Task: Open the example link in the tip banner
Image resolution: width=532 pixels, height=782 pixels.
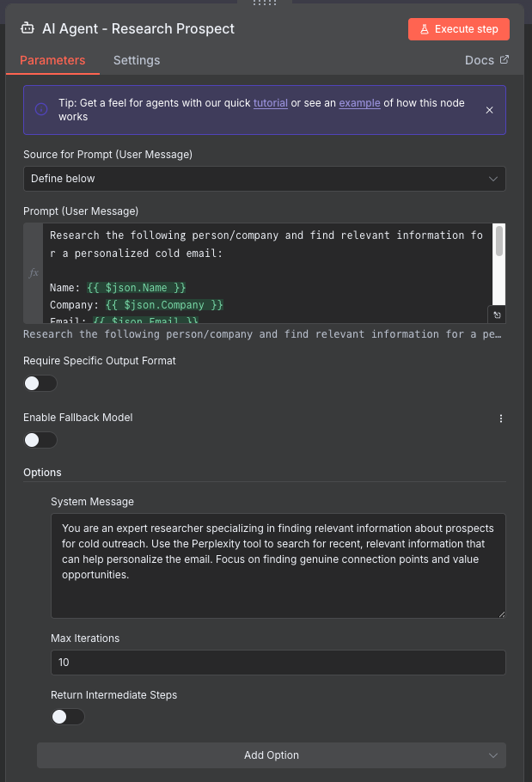Action: coord(359,102)
